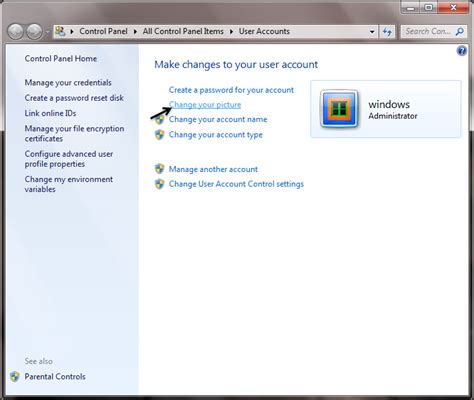Open Change my environment variables
Image resolution: width=474 pixels, height=400 pixels.
(x=69, y=184)
